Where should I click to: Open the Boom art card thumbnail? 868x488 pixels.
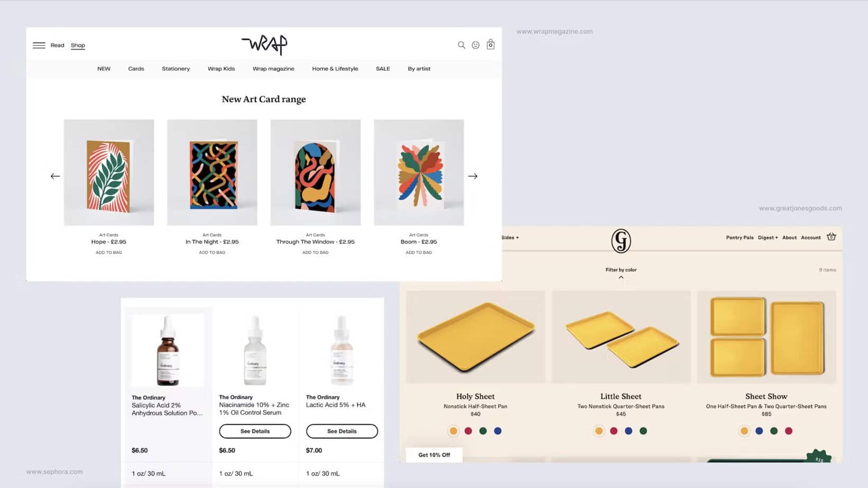[x=419, y=173]
